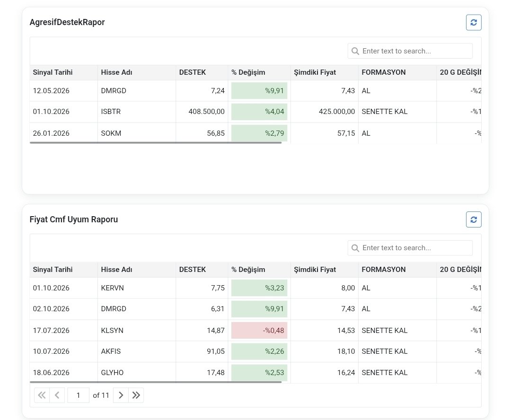The width and height of the screenshot is (511, 420).
Task: Click the %3,23 change cell for KERVN
Action: pos(259,288)
